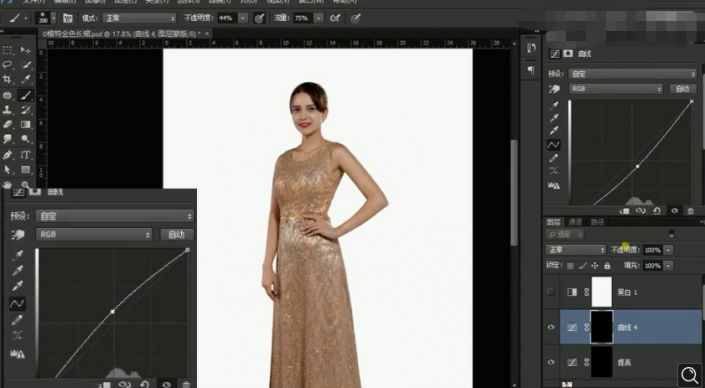
Task: Click the 自动 button in right properties panel
Action: tap(683, 89)
